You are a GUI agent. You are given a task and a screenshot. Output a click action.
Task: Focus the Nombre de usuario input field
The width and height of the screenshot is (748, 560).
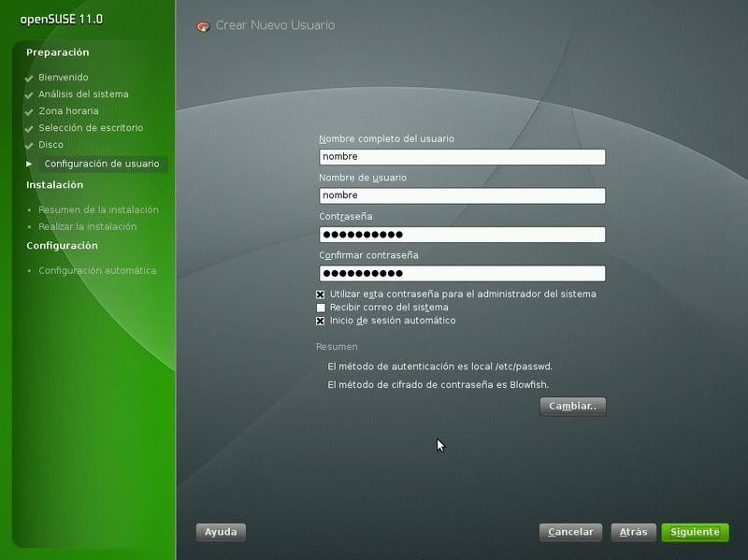462,195
